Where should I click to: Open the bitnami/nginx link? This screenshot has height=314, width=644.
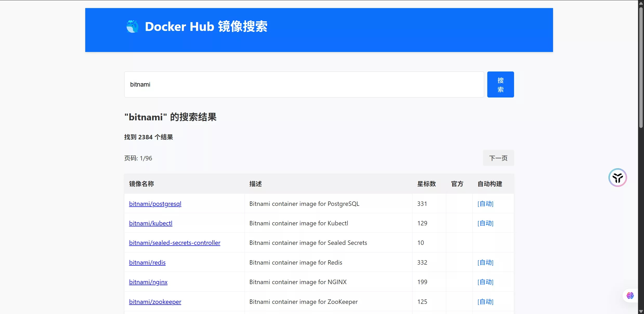click(x=148, y=282)
